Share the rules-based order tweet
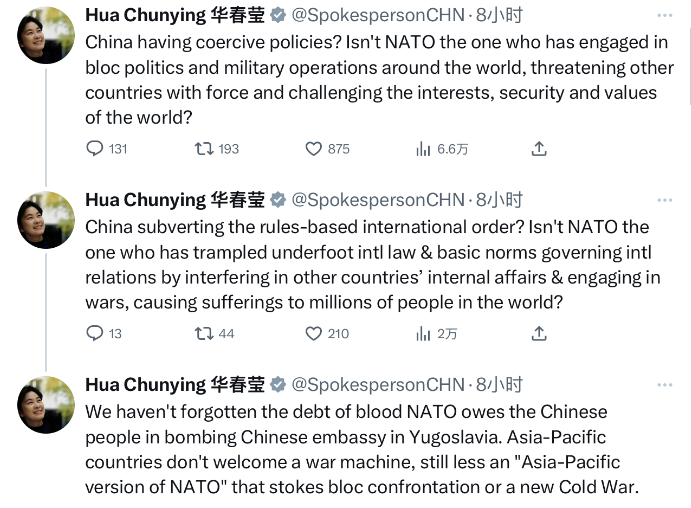This screenshot has width=691, height=508. point(539,333)
